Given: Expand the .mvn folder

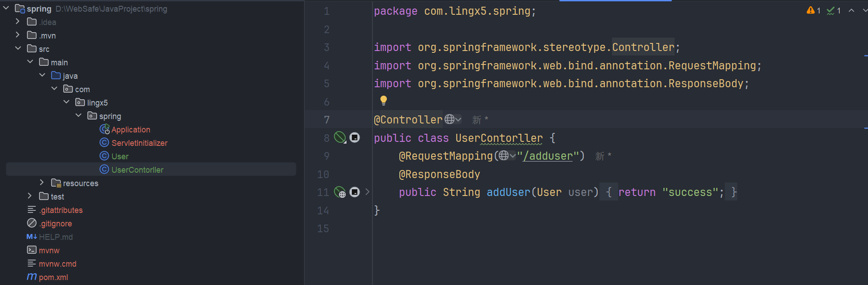Looking at the screenshot, I should point(18,35).
